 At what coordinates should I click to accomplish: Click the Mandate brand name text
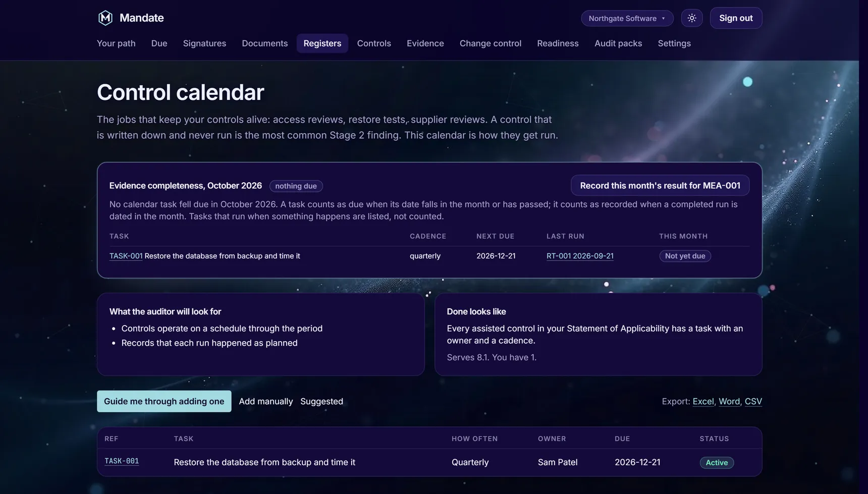[142, 18]
